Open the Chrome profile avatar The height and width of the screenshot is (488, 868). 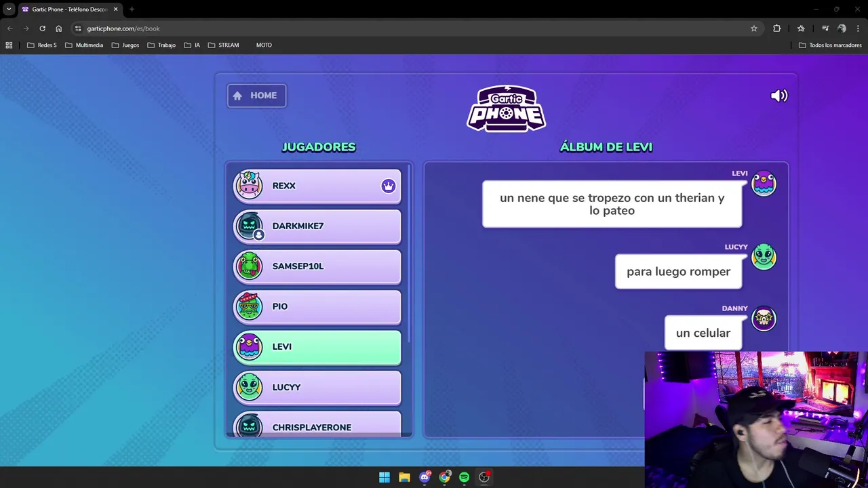pos(842,28)
